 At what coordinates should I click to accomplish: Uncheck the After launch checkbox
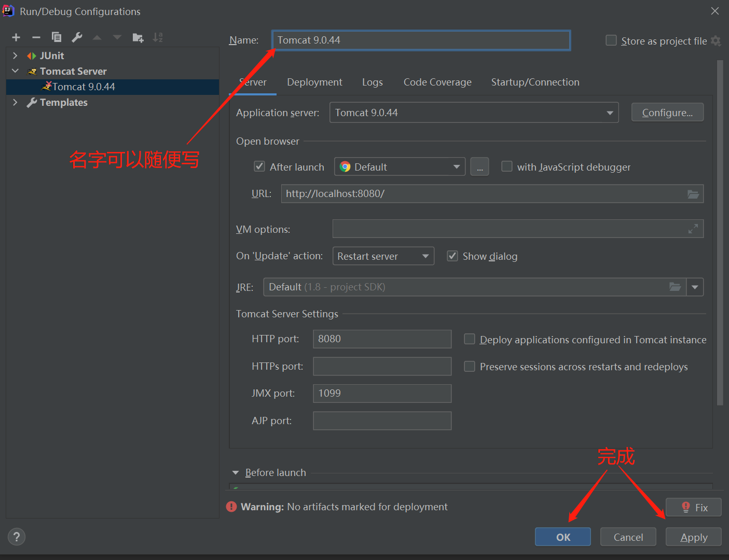[x=259, y=166]
